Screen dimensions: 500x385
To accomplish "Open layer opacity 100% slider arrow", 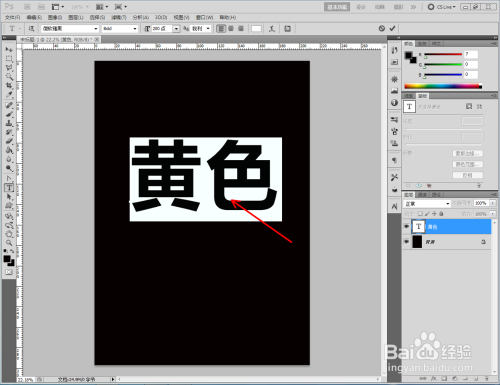I will pos(493,203).
